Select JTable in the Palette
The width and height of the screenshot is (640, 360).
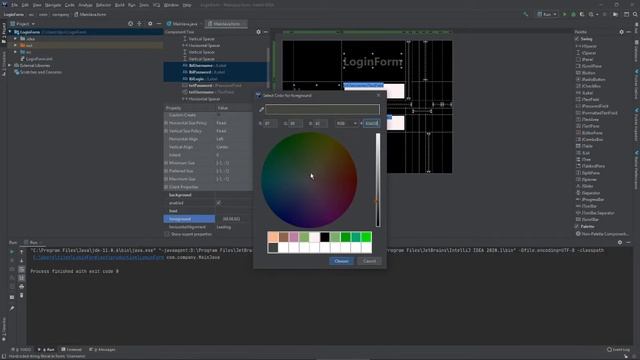pos(584,146)
